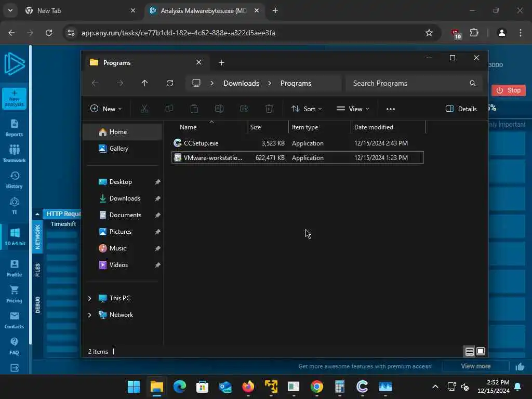Click the search magnifier in Search Programs
The image size is (532, 399).
click(x=473, y=83)
